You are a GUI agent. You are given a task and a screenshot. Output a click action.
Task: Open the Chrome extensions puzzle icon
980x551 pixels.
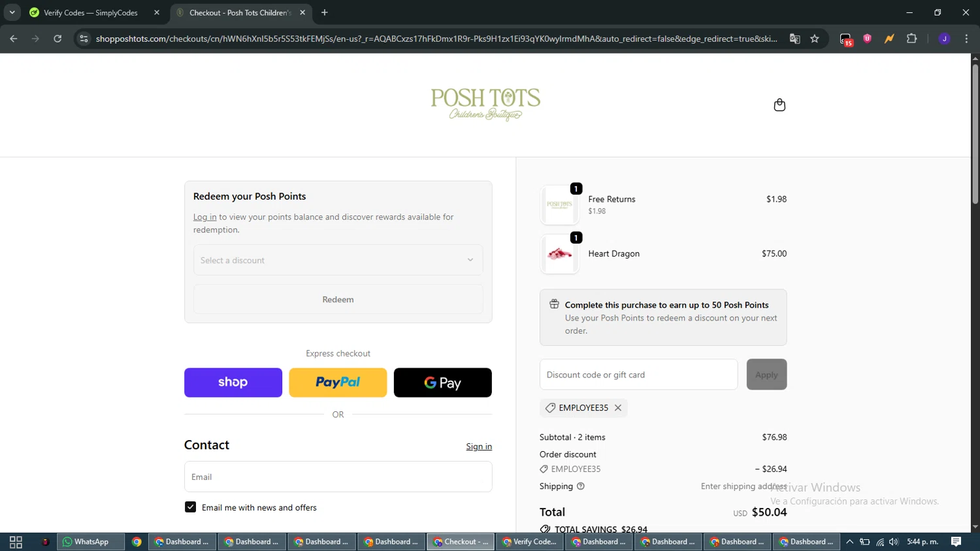click(x=912, y=39)
